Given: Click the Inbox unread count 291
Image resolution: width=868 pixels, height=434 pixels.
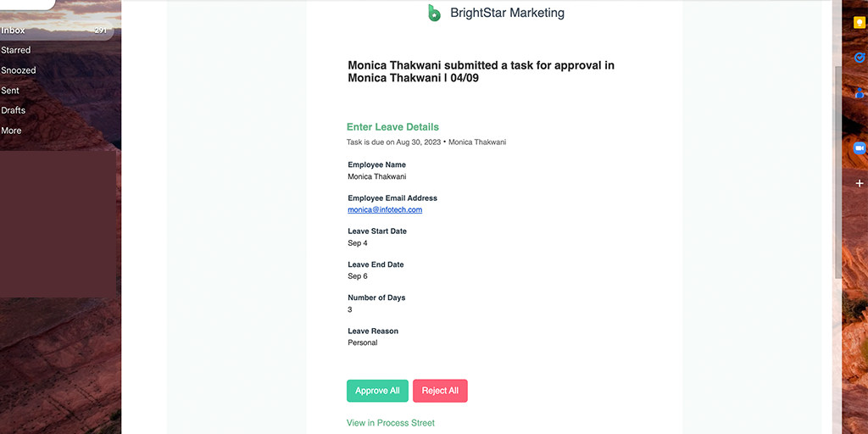Looking at the screenshot, I should (100, 31).
